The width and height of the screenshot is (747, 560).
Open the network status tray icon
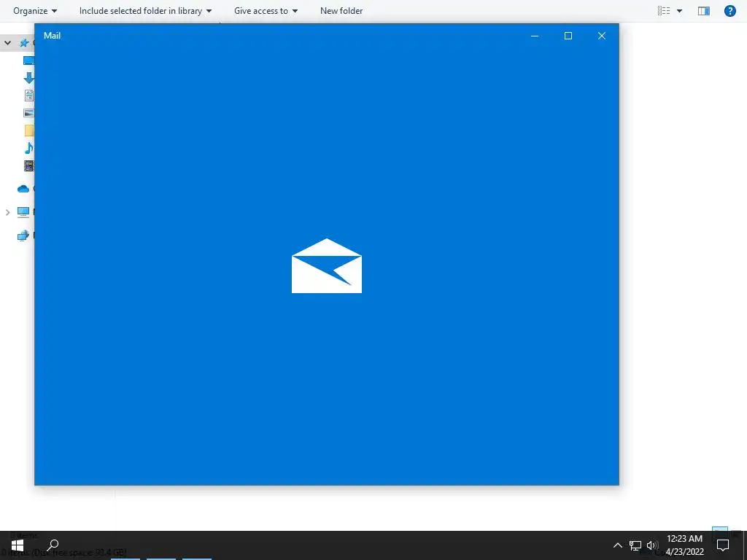tap(635, 545)
